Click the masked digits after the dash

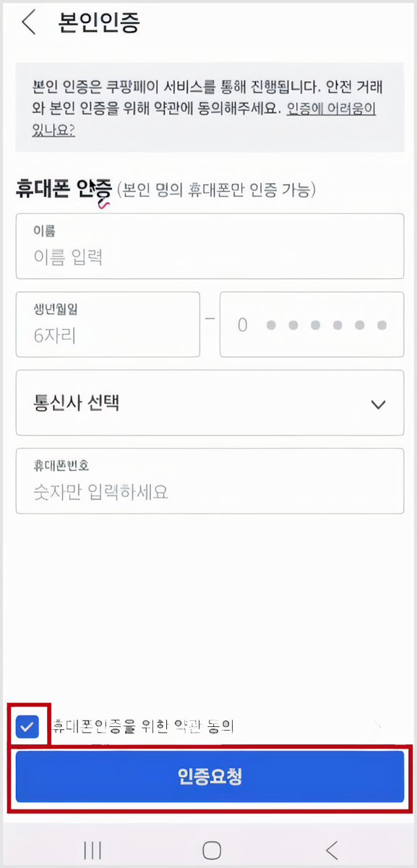tap(325, 324)
